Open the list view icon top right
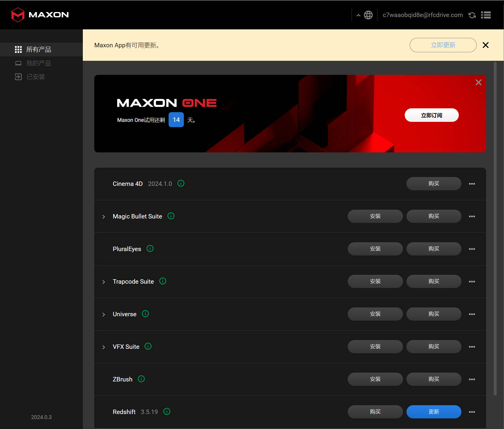 486,15
